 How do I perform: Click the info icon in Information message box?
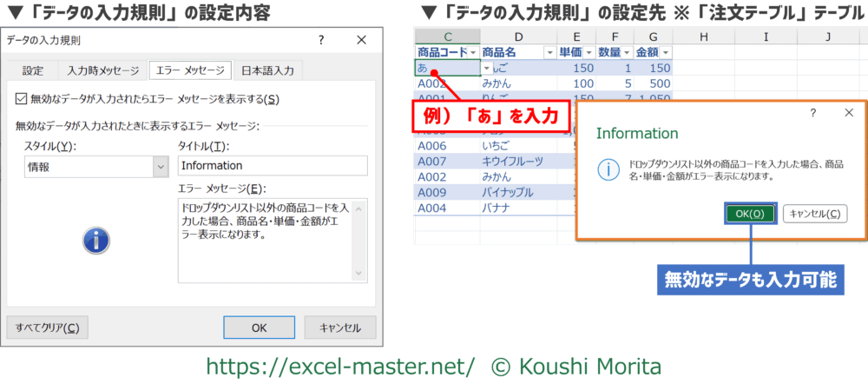pyautogui.click(x=609, y=170)
